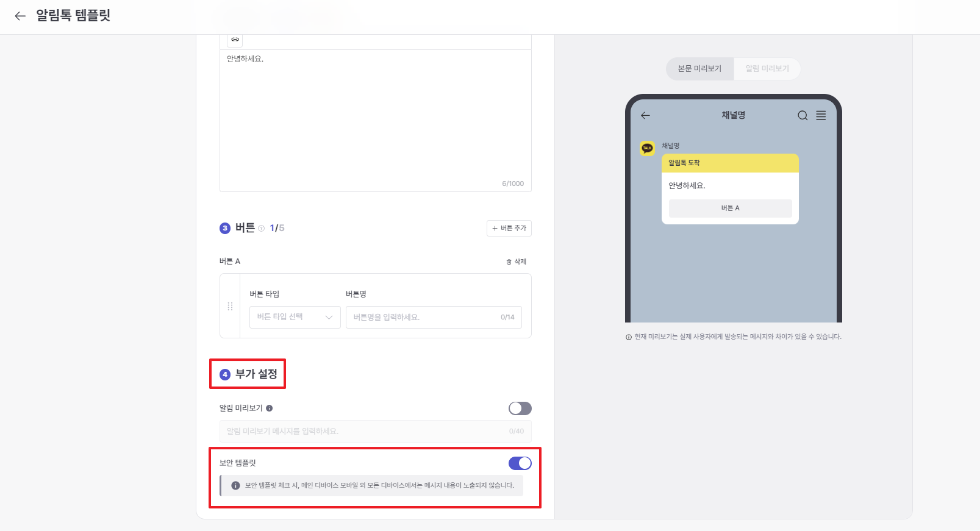
Task: Click the trash icon to delete 버튼 A
Action: coord(509,262)
